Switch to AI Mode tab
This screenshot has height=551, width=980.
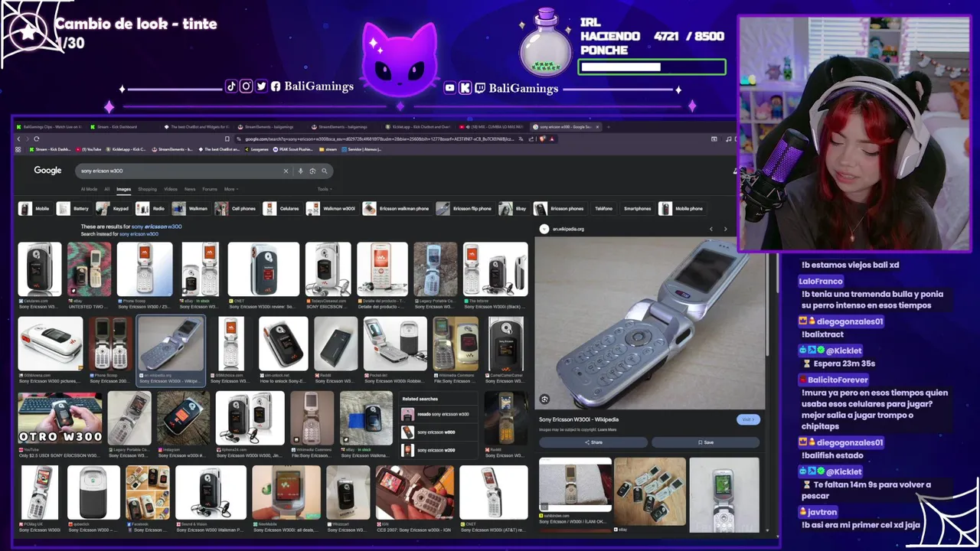pyautogui.click(x=89, y=189)
